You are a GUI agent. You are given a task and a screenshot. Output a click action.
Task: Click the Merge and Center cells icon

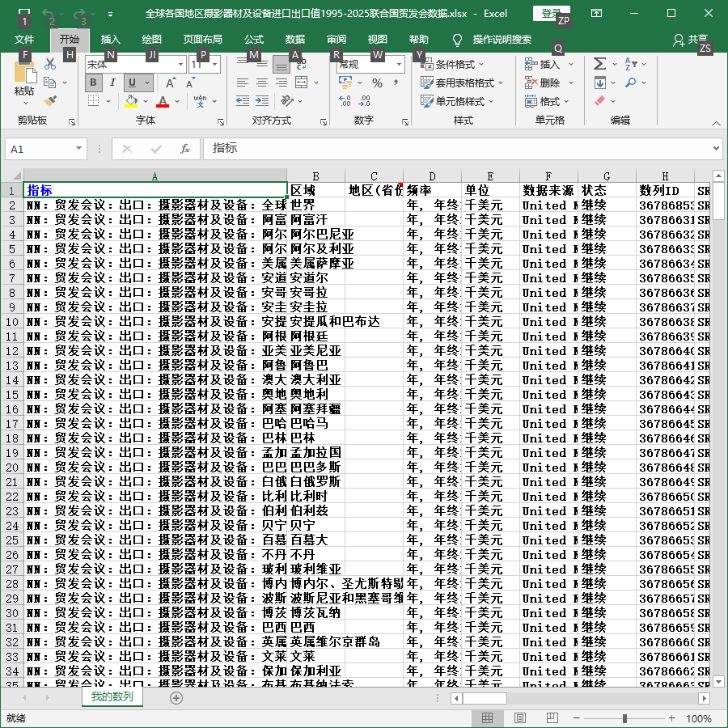tap(302, 83)
